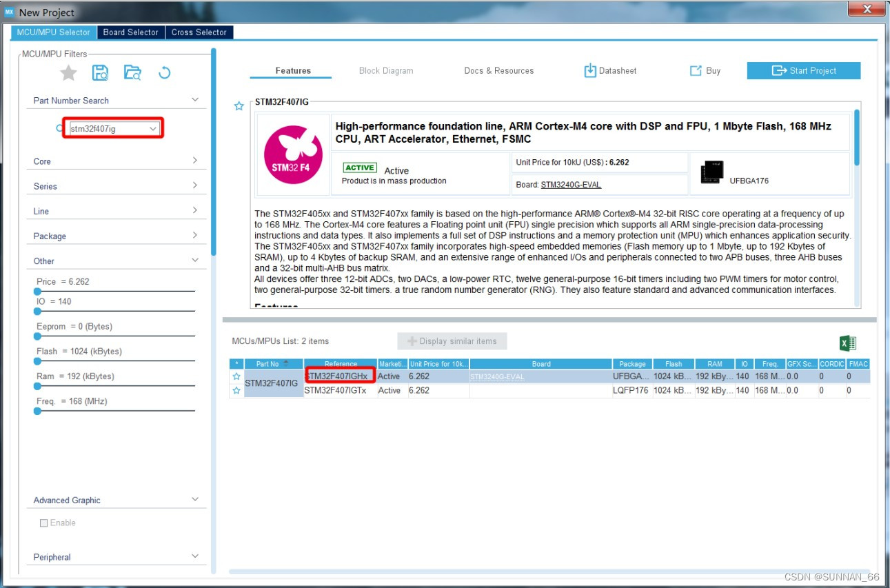The width and height of the screenshot is (890, 588).
Task: Click the Price slider handle
Action: [37, 291]
